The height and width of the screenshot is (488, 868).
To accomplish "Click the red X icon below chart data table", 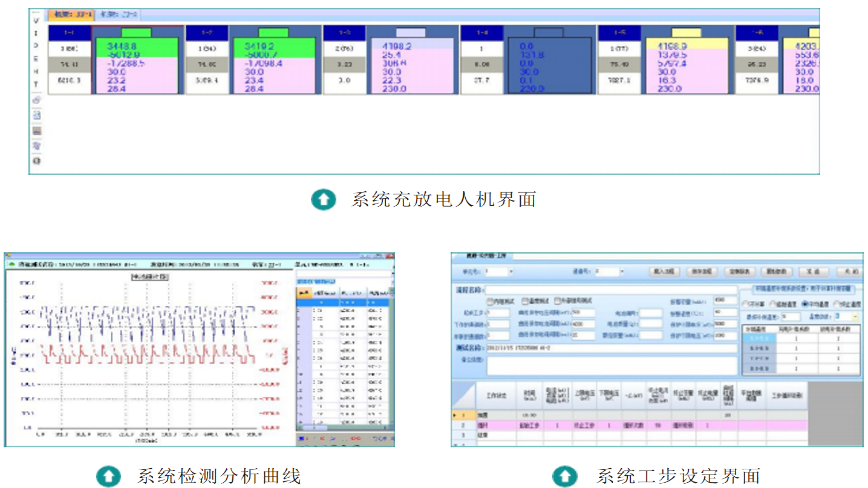I will (322, 438).
